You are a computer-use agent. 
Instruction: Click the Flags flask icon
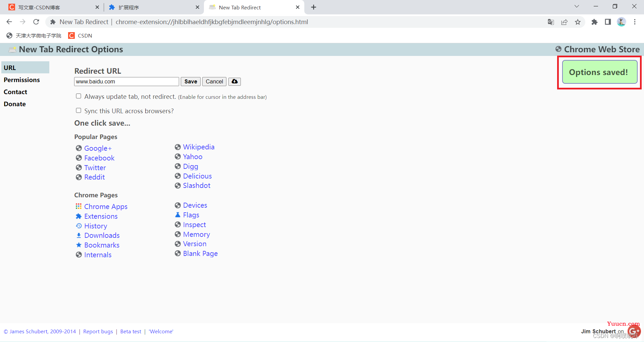tap(178, 215)
